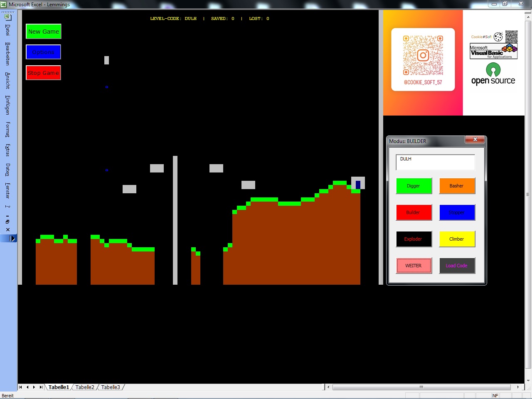Image resolution: width=532 pixels, height=399 pixels.
Task: Open the Bearbeiten menu
Action: click(x=8, y=54)
